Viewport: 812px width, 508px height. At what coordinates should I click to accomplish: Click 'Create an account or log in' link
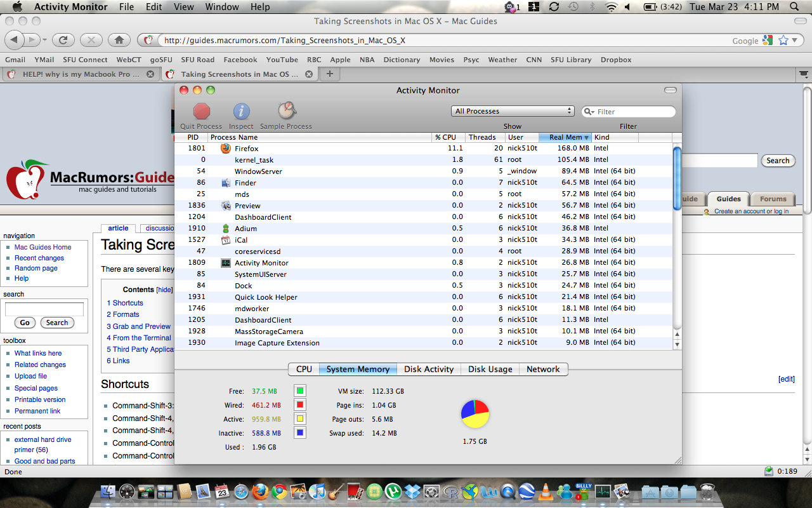[751, 211]
